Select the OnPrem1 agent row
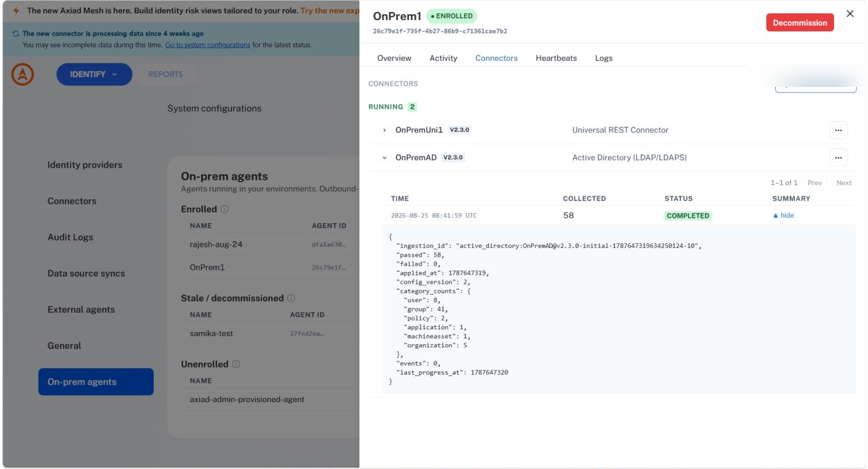868x469 pixels. (x=270, y=267)
